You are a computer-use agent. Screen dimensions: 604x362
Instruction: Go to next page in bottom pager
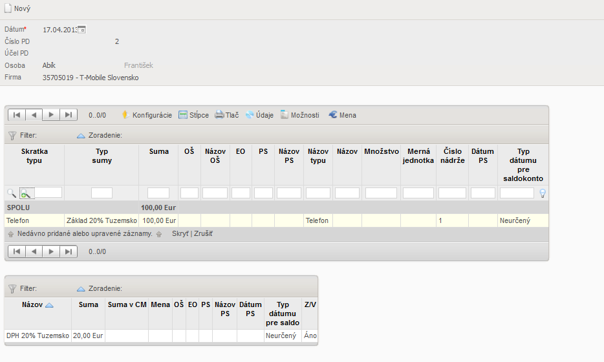click(x=51, y=251)
